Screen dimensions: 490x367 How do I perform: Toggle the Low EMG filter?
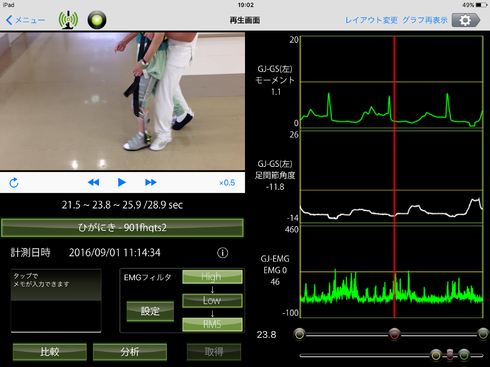coord(212,300)
